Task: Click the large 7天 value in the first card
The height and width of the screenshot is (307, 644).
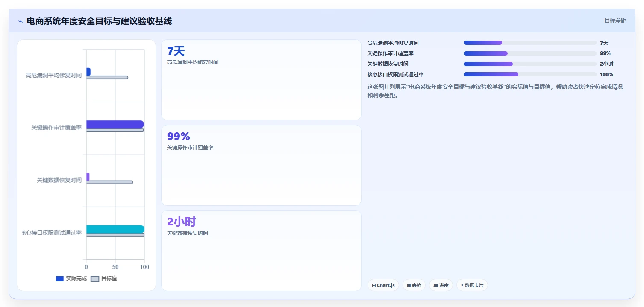Action: coord(176,51)
